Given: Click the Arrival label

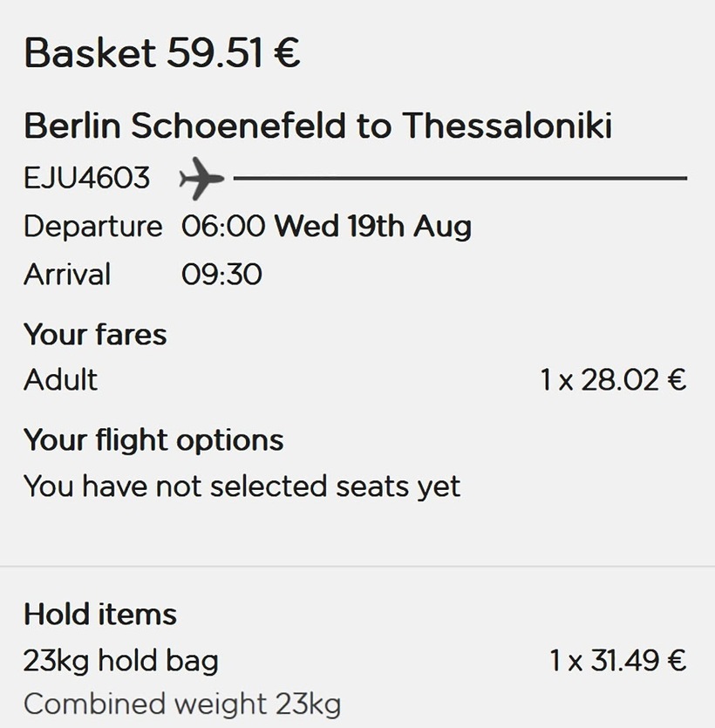Looking at the screenshot, I should [x=67, y=275].
